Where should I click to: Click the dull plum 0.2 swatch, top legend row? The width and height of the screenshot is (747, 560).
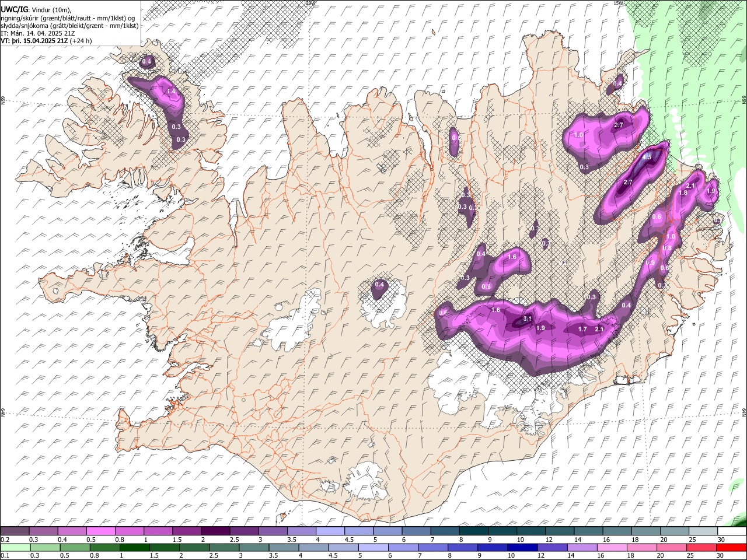(15, 531)
